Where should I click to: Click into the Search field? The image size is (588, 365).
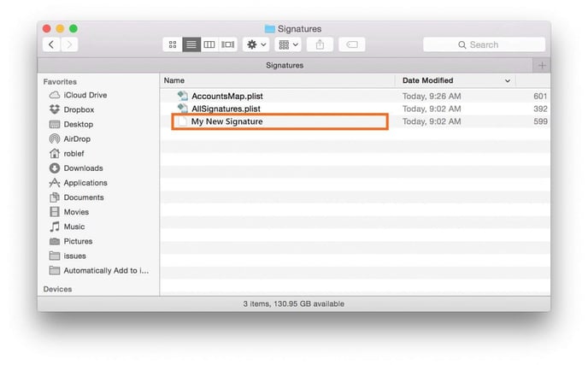(x=484, y=44)
